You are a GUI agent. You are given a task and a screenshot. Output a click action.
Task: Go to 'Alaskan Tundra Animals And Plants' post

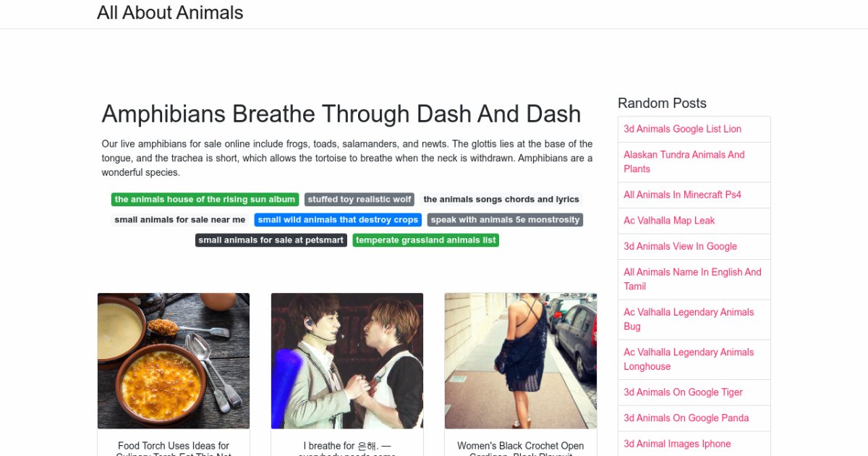684,161
